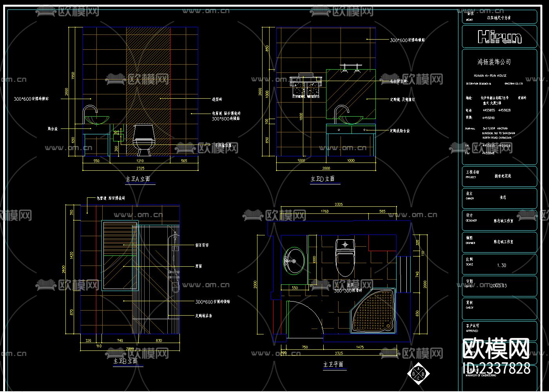549x392 pixels.
Task: Click the "OWNER" field label
Action: (x=470, y=199)
